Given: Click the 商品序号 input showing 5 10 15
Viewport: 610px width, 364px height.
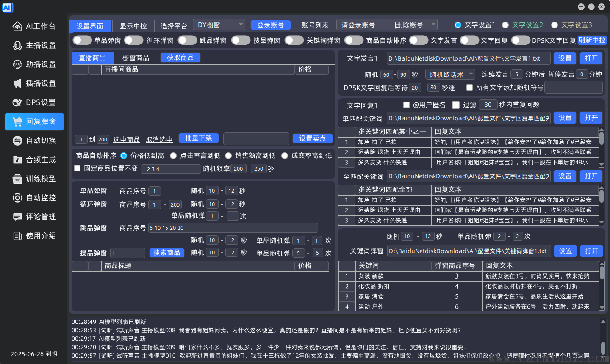Looking at the screenshot, I should click(x=233, y=228).
